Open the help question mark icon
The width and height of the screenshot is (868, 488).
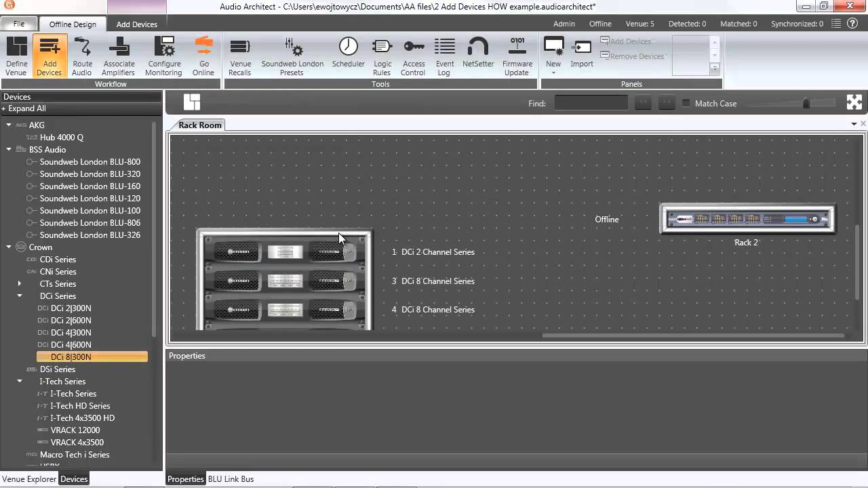coord(854,24)
